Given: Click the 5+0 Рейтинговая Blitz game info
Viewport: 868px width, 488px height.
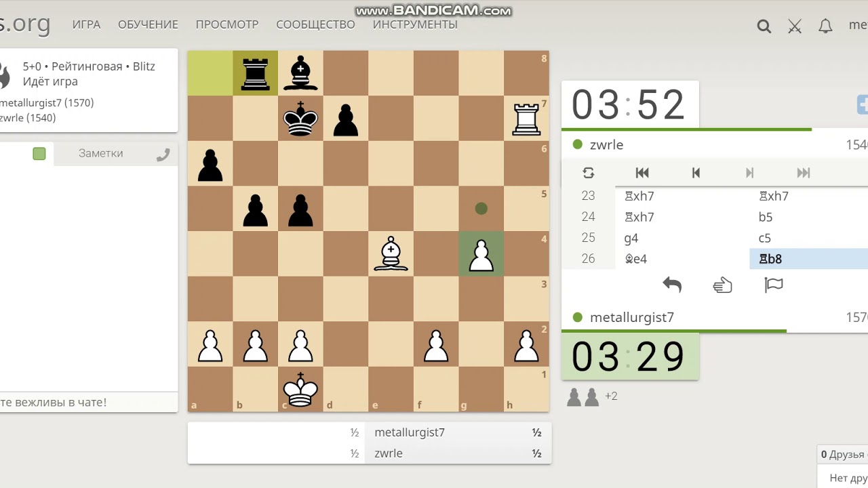Looking at the screenshot, I should click(x=89, y=66).
